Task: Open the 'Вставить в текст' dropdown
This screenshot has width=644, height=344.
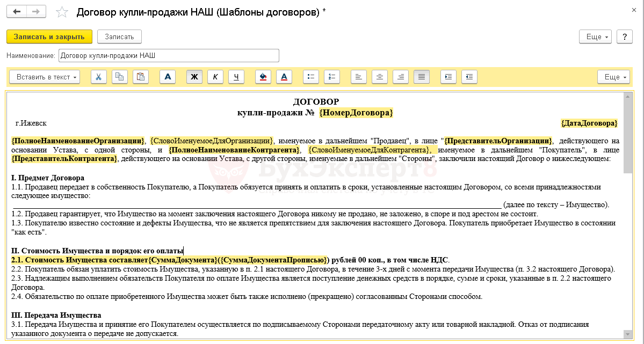Action: coord(45,77)
